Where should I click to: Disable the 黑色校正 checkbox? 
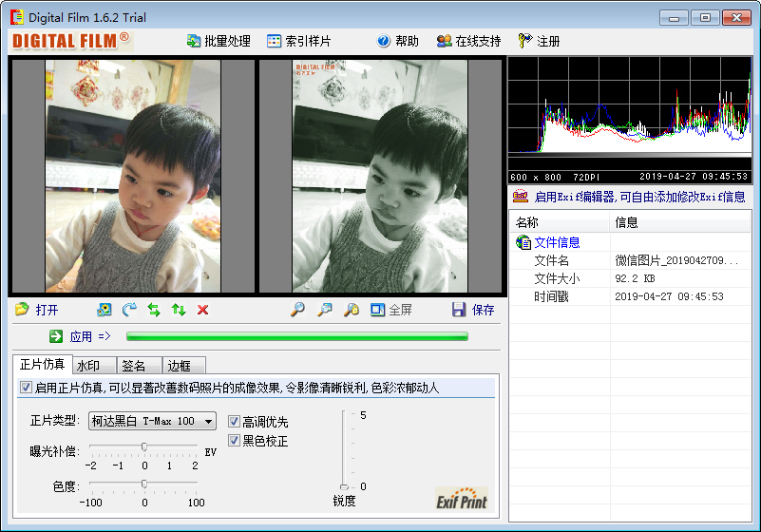234,441
